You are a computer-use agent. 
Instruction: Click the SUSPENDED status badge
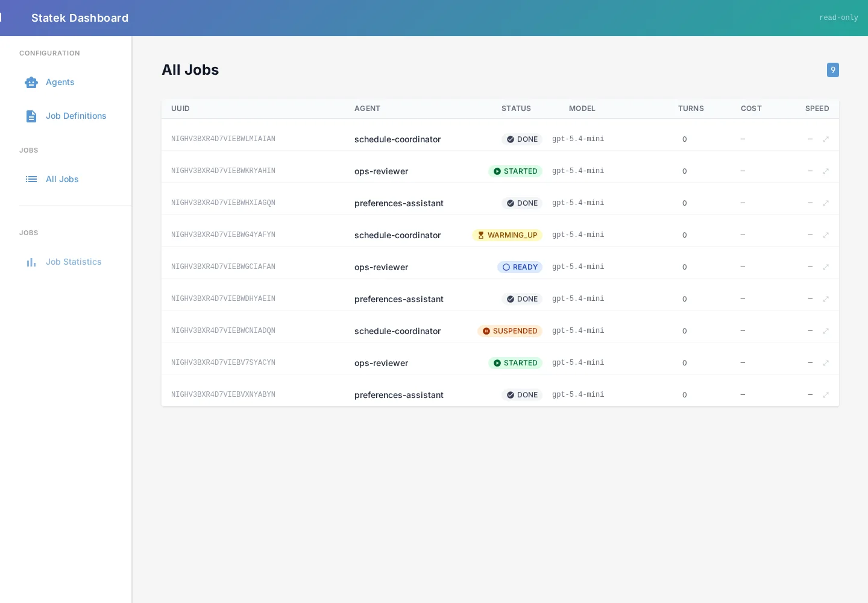[x=510, y=331]
